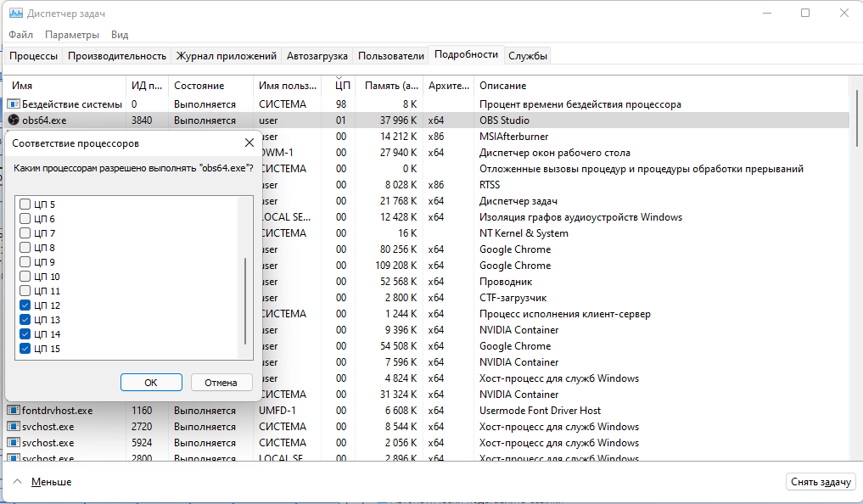Switch to the Производительность tab
Screen dimensions: 863x504
click(x=116, y=56)
